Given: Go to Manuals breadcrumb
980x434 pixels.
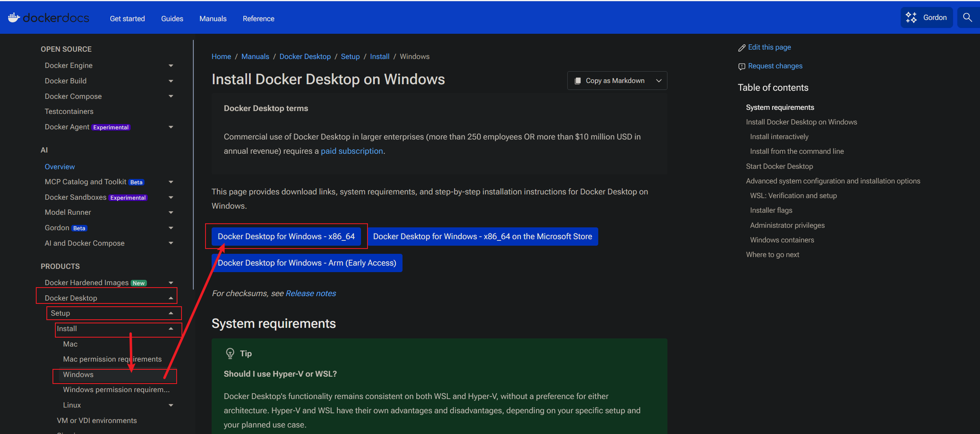Looking at the screenshot, I should 255,57.
